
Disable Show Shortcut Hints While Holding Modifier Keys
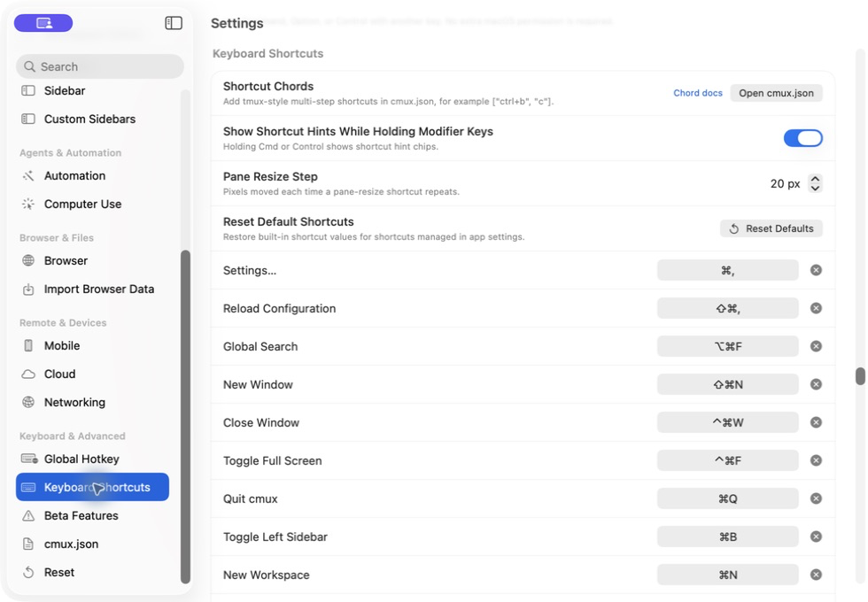click(802, 138)
